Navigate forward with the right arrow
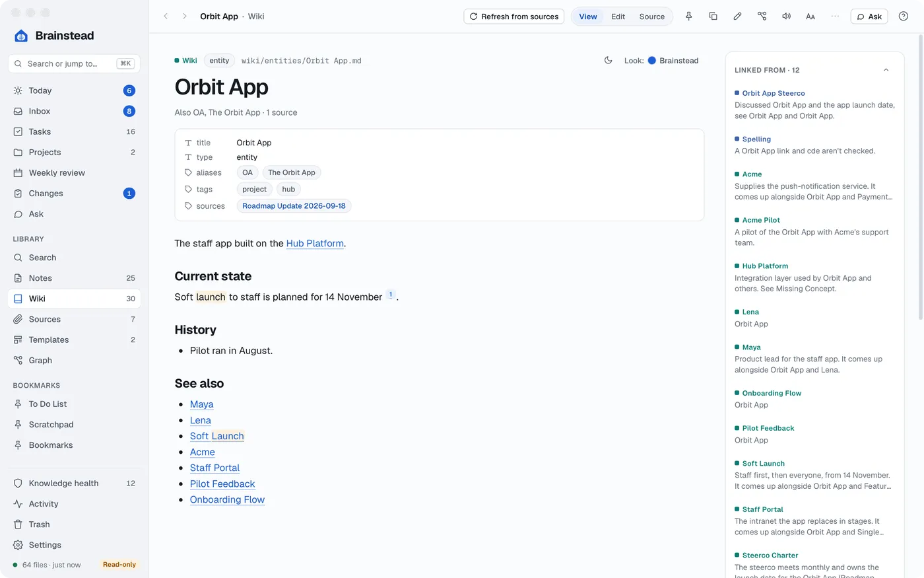 (x=184, y=17)
